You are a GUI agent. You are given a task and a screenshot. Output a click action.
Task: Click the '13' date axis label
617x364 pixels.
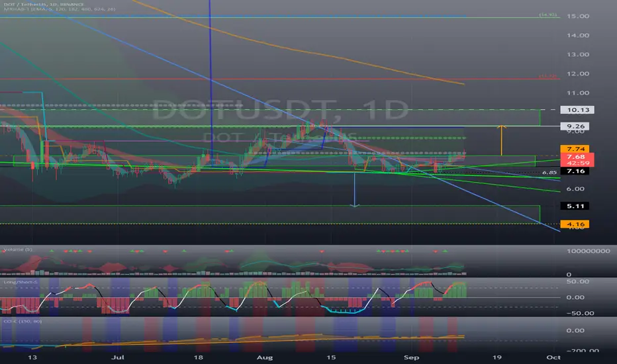(32, 357)
